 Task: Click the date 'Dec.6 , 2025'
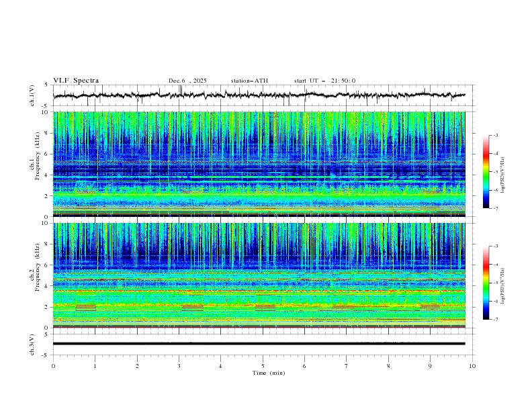tap(187, 81)
